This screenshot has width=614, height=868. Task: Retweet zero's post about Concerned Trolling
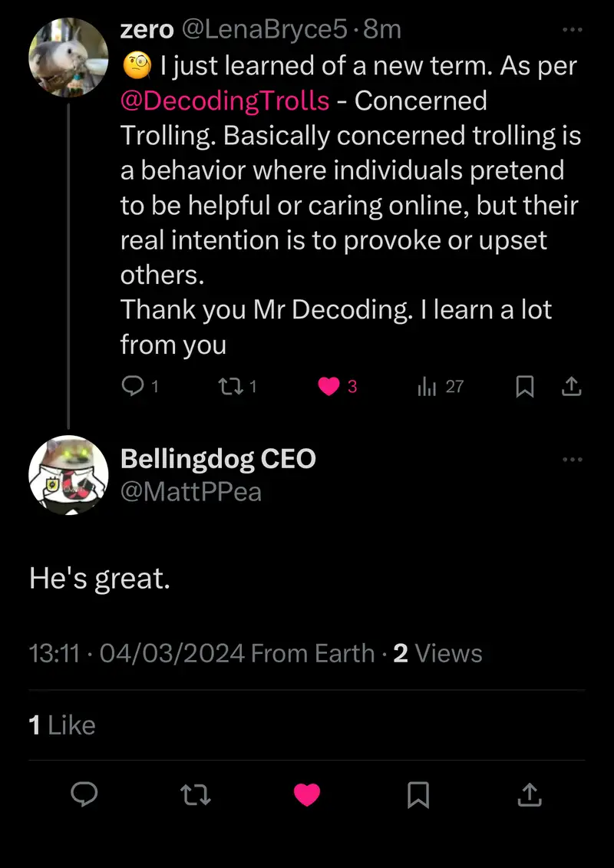tap(228, 387)
